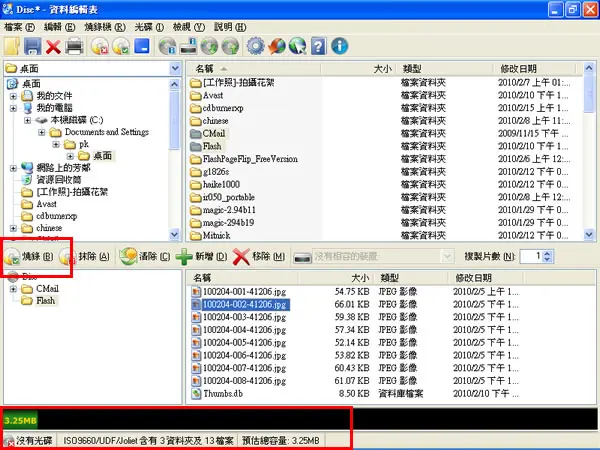This screenshot has height=450, width=600.
Task: Increase copy count with stepper up arrow
Action: (548, 253)
